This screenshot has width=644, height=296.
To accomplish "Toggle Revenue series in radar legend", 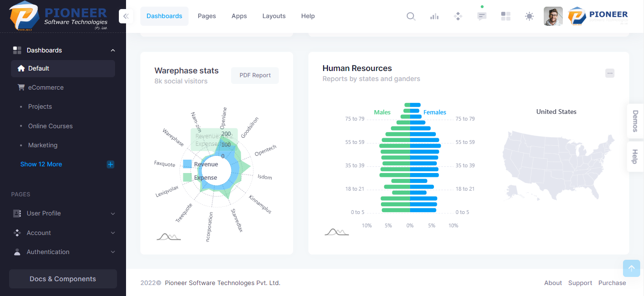I will tap(201, 164).
